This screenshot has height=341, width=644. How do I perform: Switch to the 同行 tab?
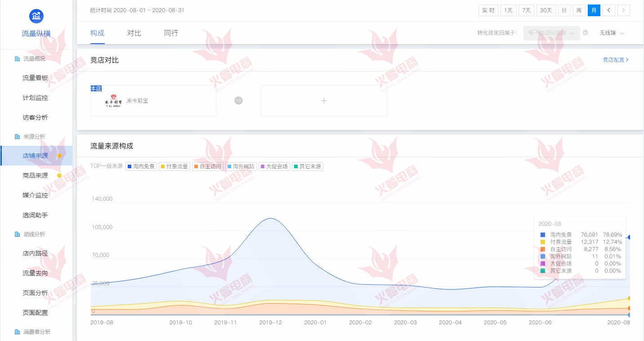(171, 33)
